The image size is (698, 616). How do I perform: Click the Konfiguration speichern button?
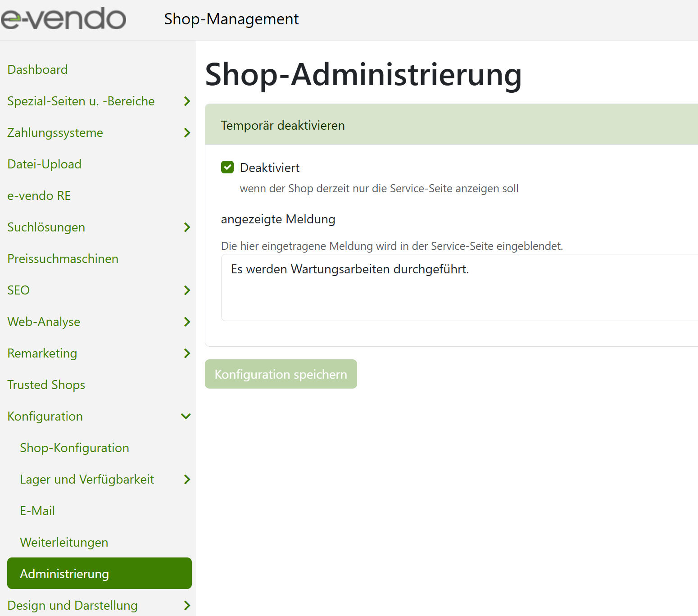[x=281, y=374]
